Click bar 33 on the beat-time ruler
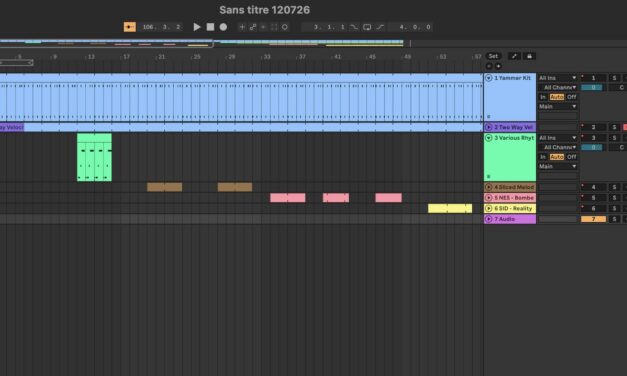627x376 pixels. click(x=267, y=57)
